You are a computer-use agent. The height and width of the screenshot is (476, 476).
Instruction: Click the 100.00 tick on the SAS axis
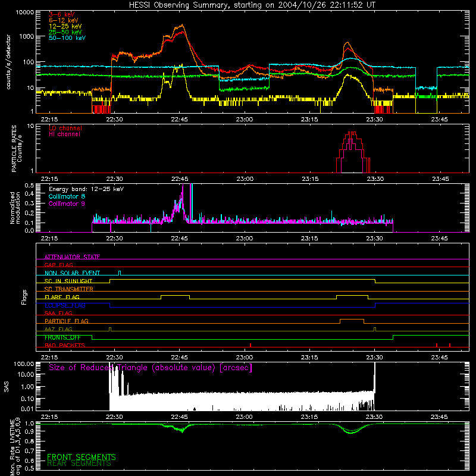coord(24,364)
